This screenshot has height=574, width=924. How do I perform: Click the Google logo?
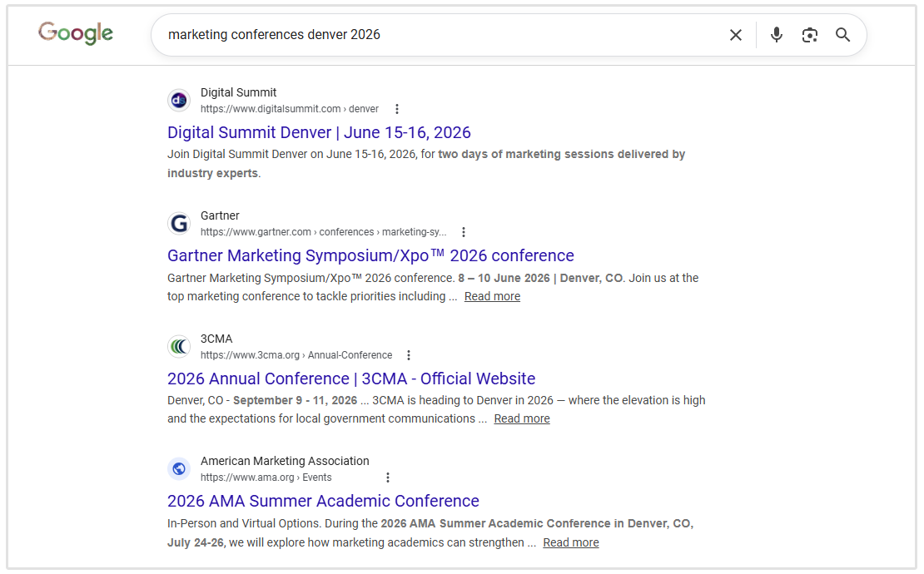point(75,33)
